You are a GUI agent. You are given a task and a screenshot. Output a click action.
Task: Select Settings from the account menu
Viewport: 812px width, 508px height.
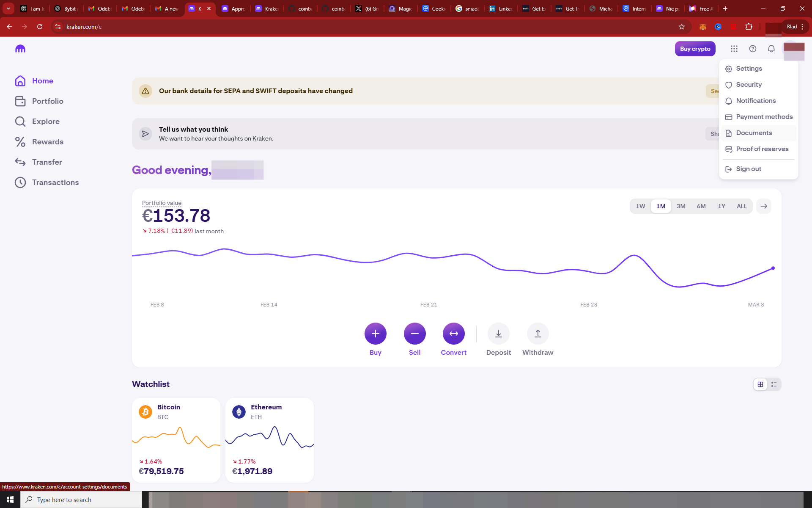coord(759,69)
